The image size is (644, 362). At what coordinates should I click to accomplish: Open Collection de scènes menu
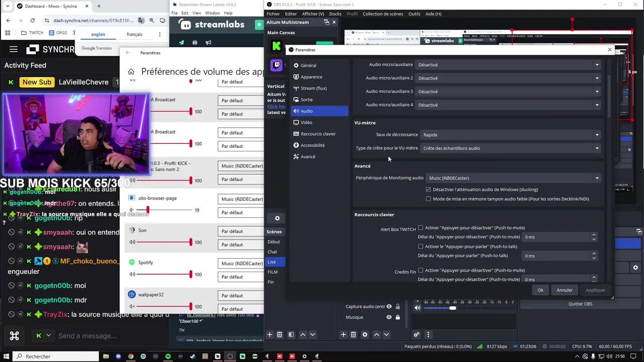click(383, 14)
